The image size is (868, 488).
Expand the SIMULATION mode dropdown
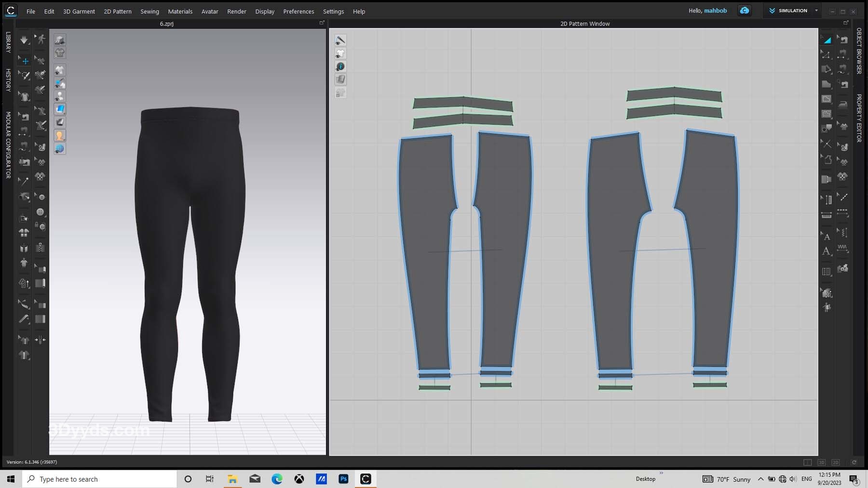pyautogui.click(x=816, y=11)
